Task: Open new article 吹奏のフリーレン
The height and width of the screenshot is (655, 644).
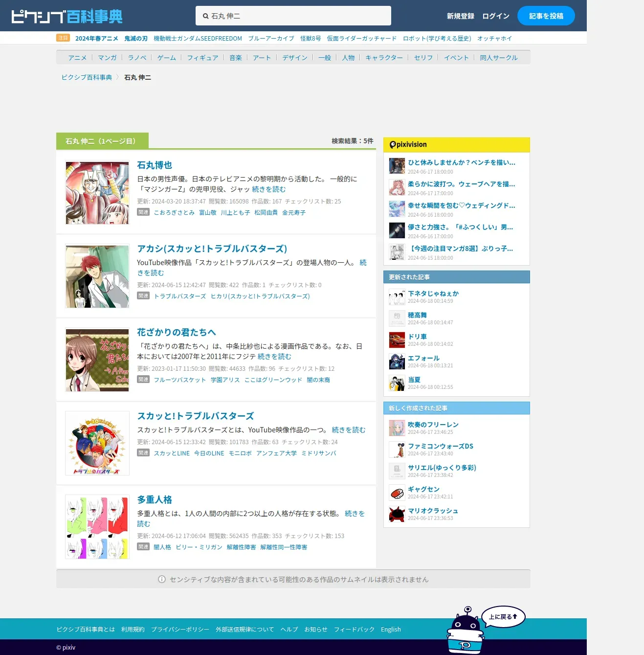Action: tap(433, 425)
